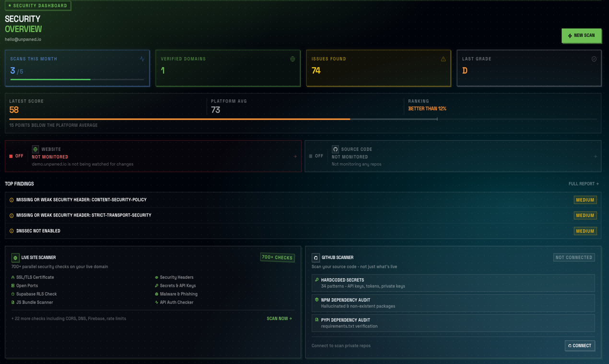Open the DNSSEC Not Enabled finding

303,231
